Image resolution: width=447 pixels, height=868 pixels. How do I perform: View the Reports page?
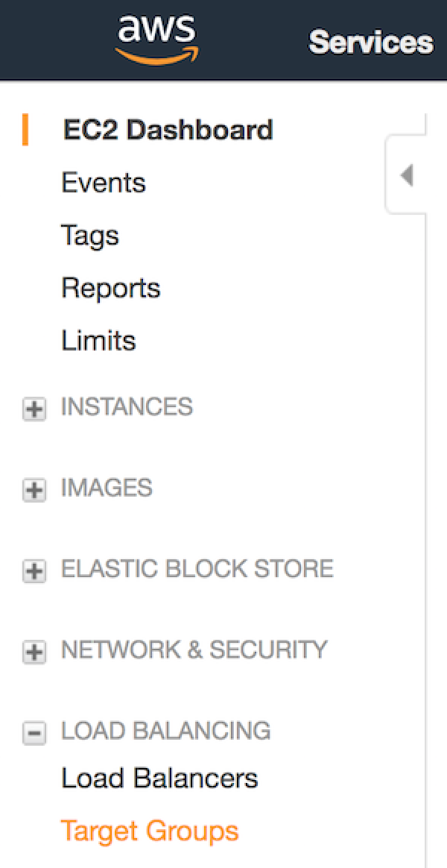point(110,288)
